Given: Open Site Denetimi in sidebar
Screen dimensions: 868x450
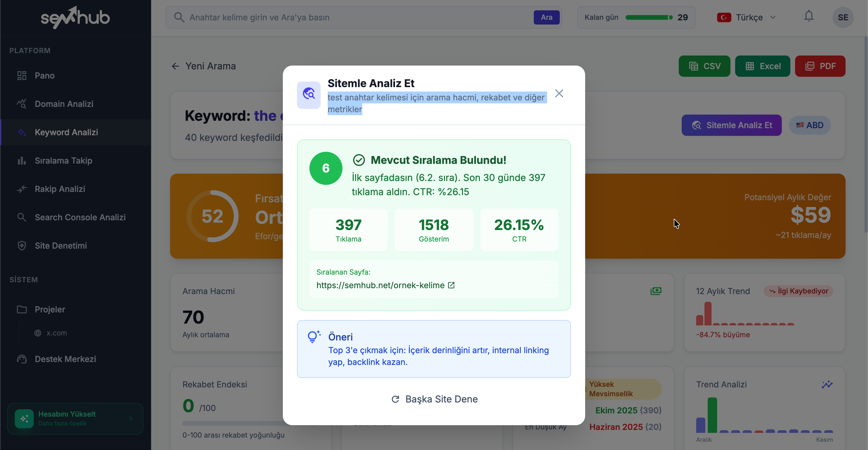Looking at the screenshot, I should (61, 246).
